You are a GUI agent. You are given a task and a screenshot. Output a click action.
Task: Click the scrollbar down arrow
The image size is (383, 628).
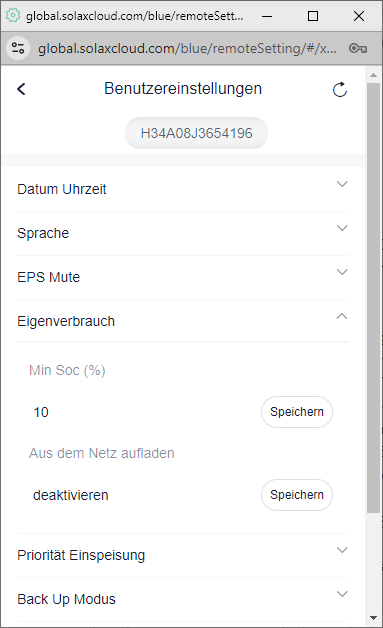click(373, 618)
